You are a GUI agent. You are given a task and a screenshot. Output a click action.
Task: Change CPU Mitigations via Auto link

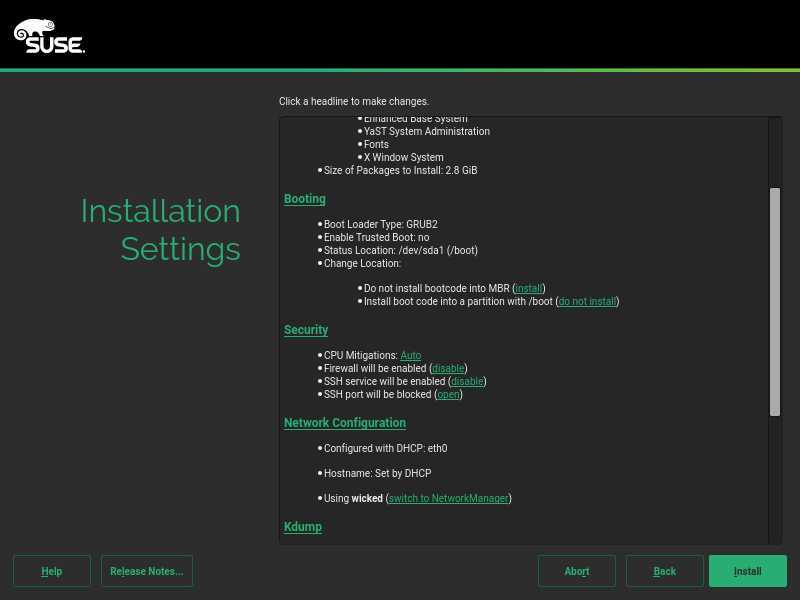pos(410,355)
